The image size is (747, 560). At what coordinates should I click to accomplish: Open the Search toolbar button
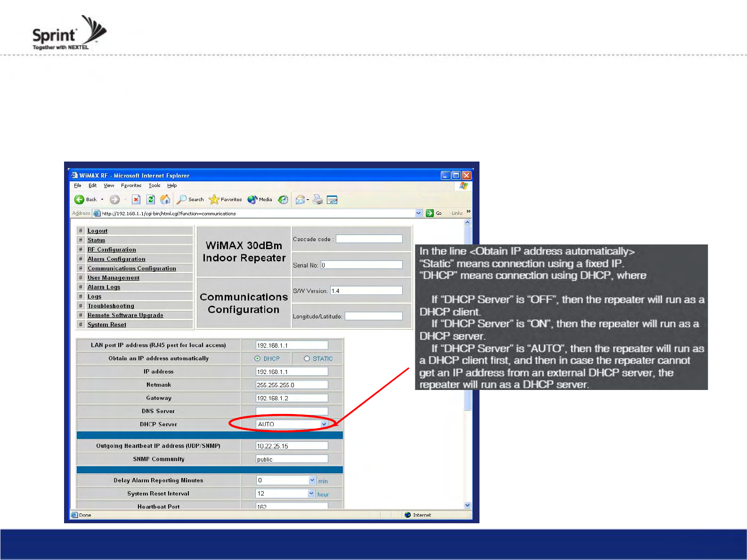click(190, 200)
